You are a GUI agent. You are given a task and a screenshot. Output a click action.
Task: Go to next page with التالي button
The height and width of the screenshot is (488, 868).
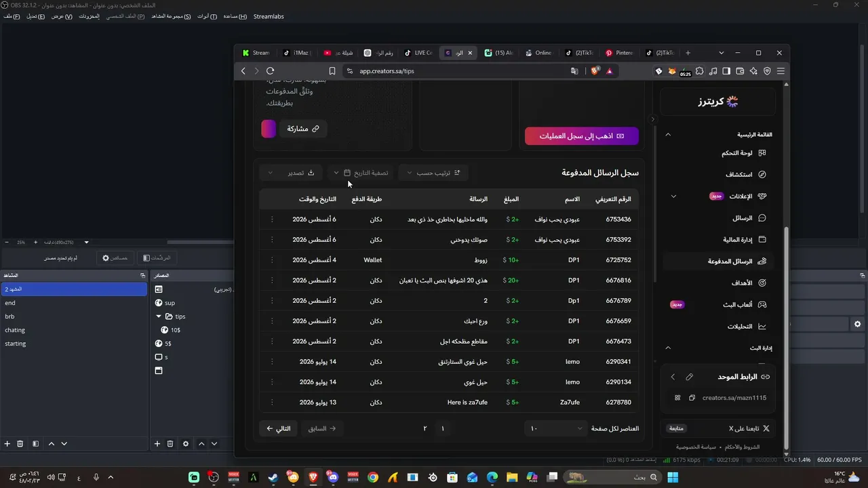278,428
